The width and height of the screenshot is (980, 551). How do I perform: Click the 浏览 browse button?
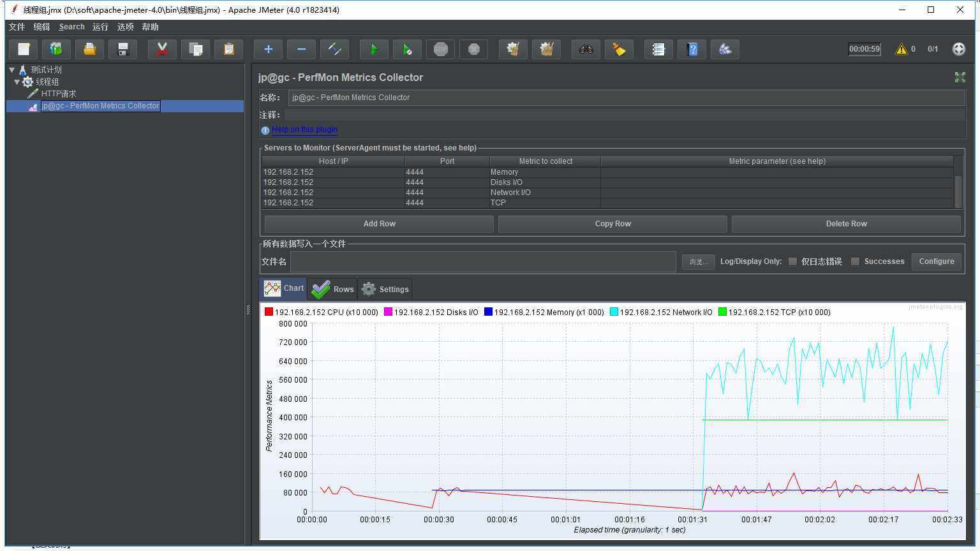(698, 261)
